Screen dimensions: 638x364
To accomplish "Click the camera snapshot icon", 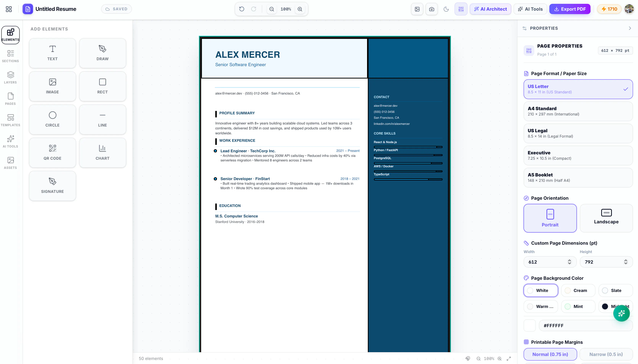I will click(432, 9).
